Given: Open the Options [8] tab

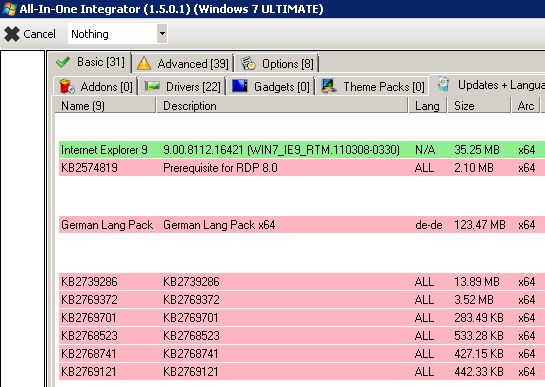Looking at the screenshot, I should (277, 64).
